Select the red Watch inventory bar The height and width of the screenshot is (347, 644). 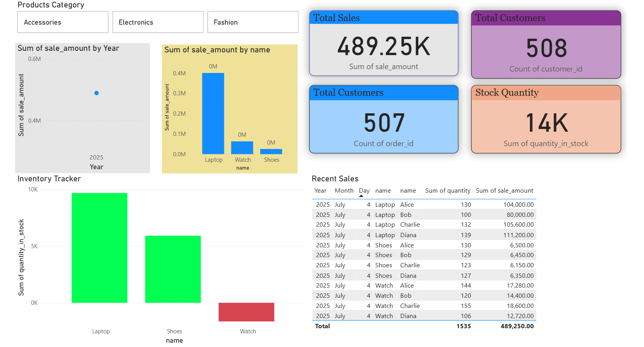pyautogui.click(x=246, y=312)
